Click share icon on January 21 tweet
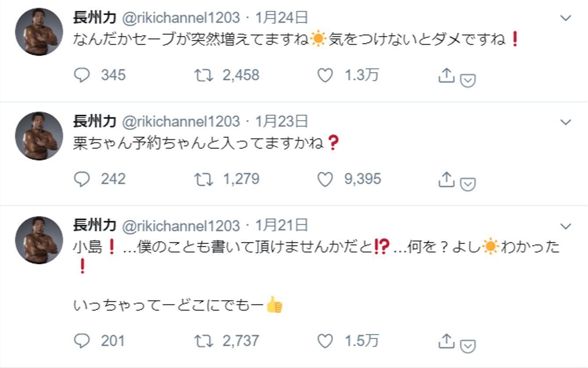This screenshot has width=588, height=368. (446, 341)
